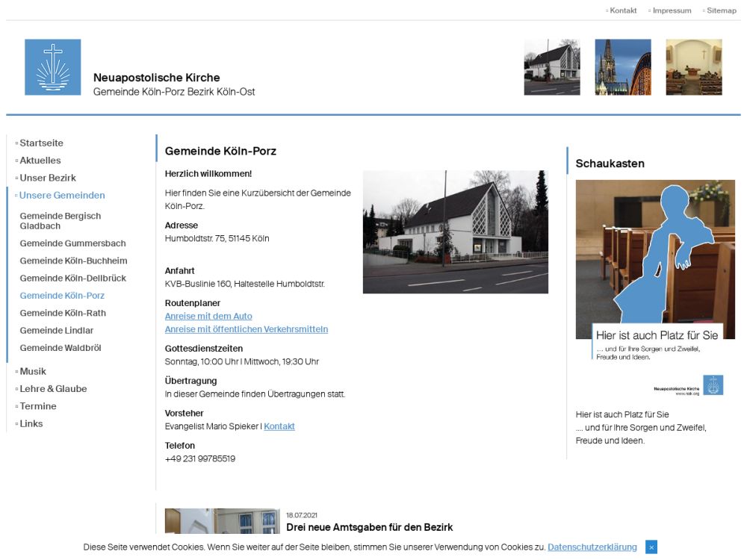This screenshot has width=747, height=560.
Task: Expand the Unsere Gemeinden menu section
Action: click(62, 196)
